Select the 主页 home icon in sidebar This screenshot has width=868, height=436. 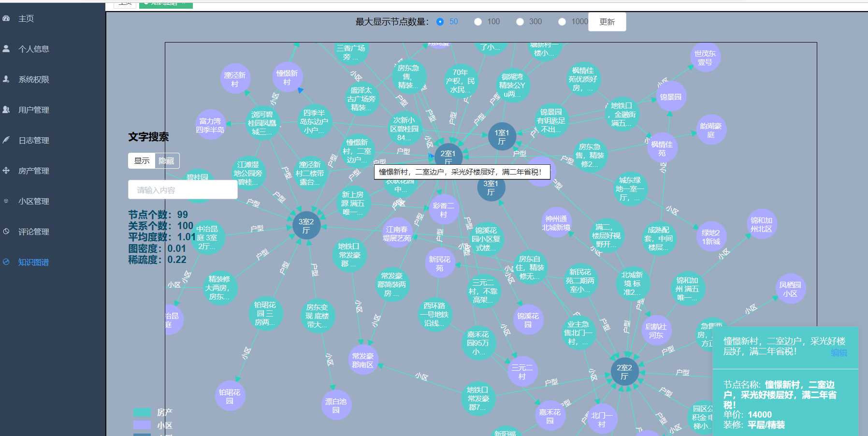[6, 19]
